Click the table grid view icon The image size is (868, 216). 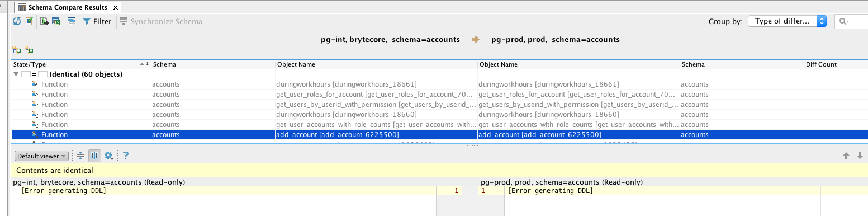pos(72,21)
